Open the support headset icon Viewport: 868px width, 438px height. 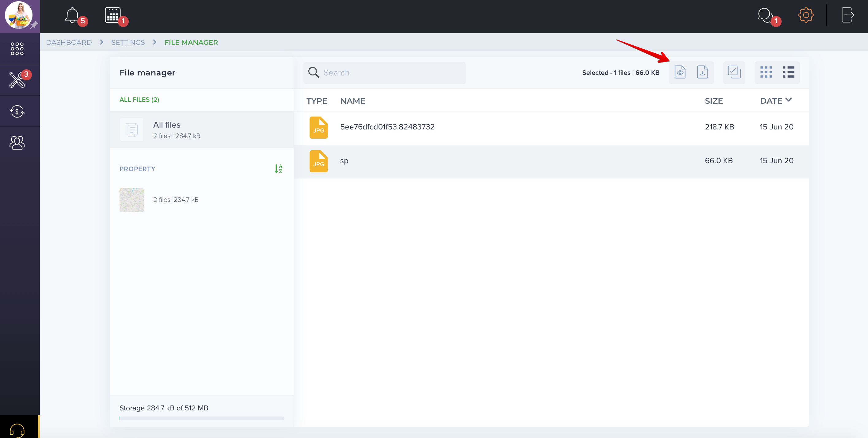[x=17, y=431]
